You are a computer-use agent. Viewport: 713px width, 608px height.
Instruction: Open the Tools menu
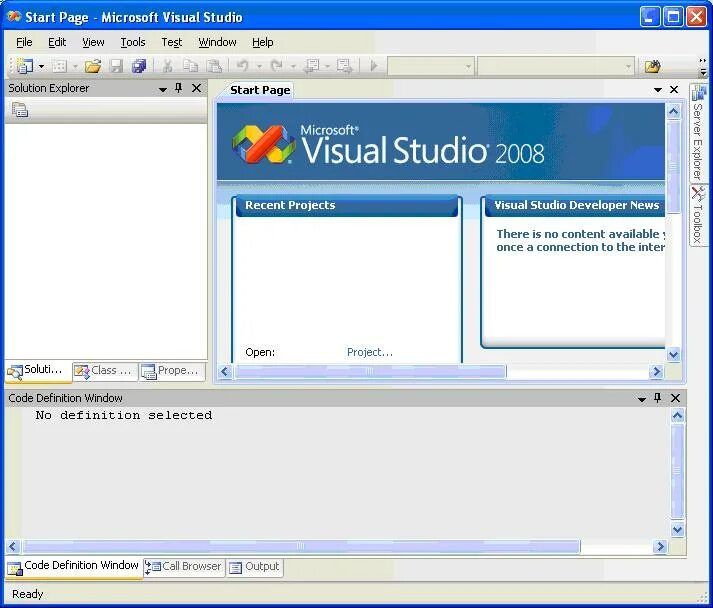coord(133,42)
